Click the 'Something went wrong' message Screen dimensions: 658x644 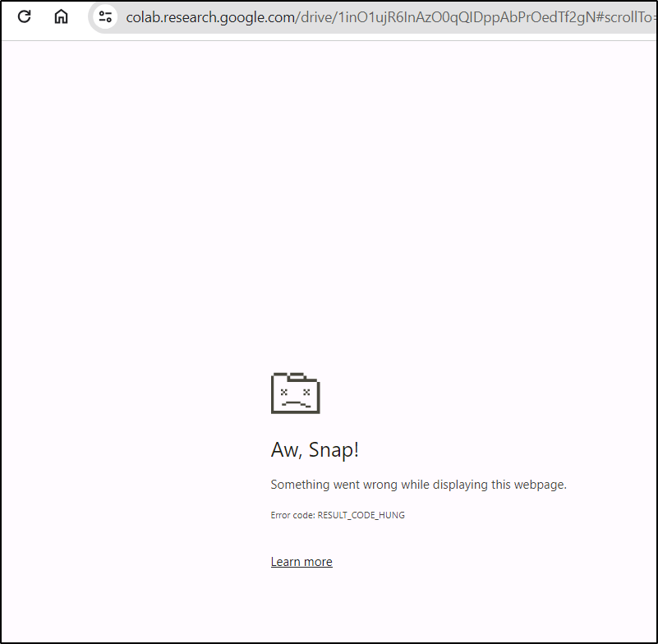[418, 485]
